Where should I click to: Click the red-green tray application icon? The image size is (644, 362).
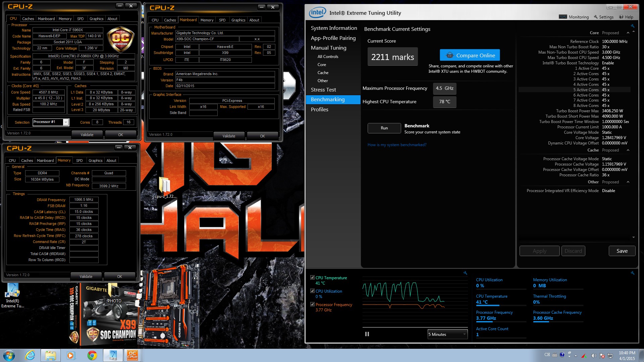584,356
